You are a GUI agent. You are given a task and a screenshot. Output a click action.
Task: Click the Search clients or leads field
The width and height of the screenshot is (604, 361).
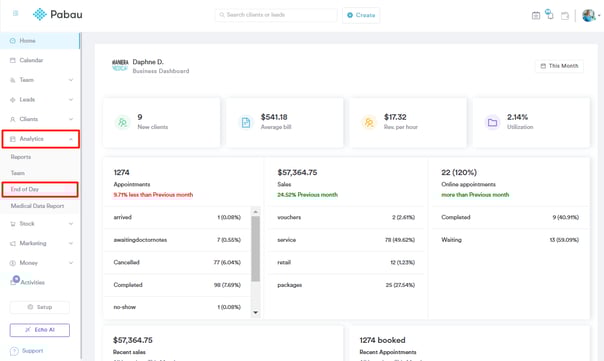276,15
